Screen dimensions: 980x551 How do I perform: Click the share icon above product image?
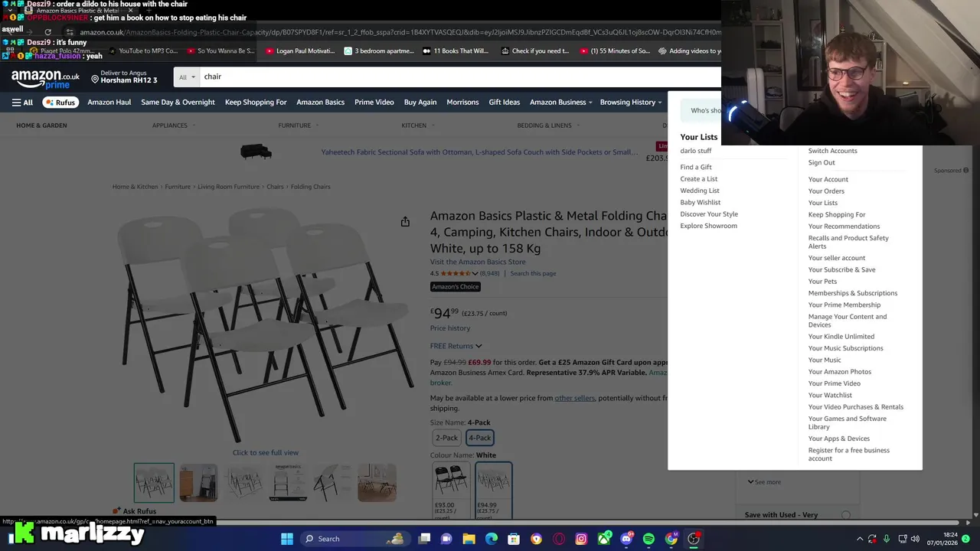click(405, 222)
